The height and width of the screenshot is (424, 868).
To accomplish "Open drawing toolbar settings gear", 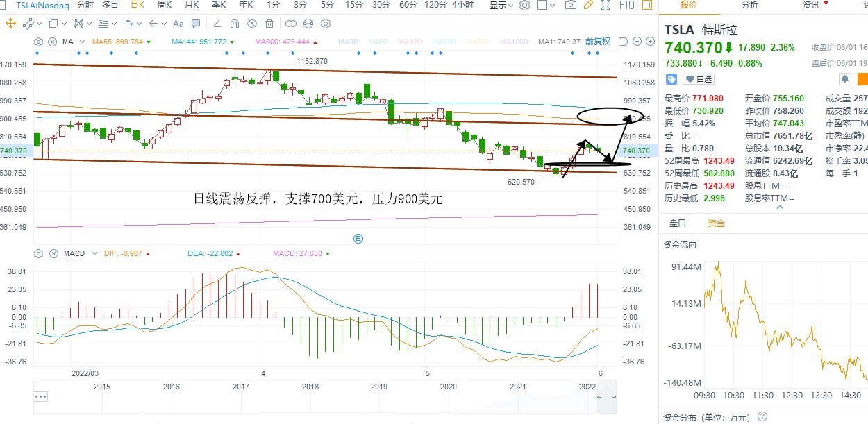I will tap(326, 24).
